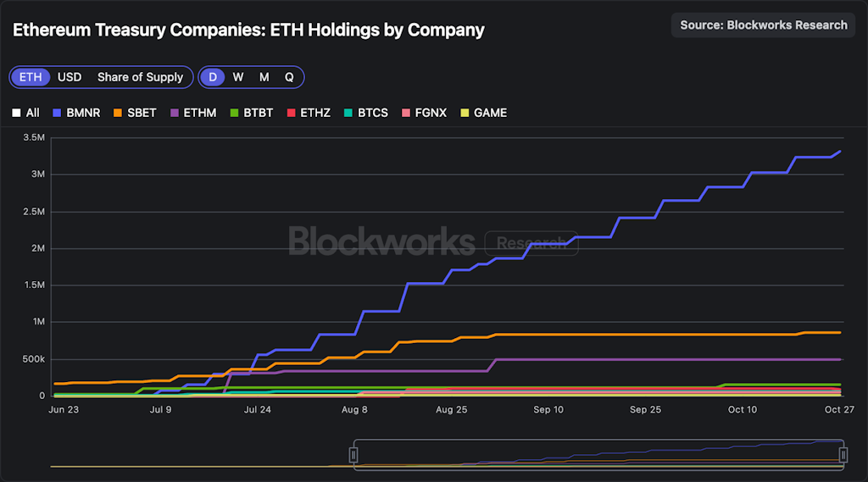The image size is (868, 482).
Task: Toggle the BTBT green legend marker
Action: pyautogui.click(x=235, y=113)
